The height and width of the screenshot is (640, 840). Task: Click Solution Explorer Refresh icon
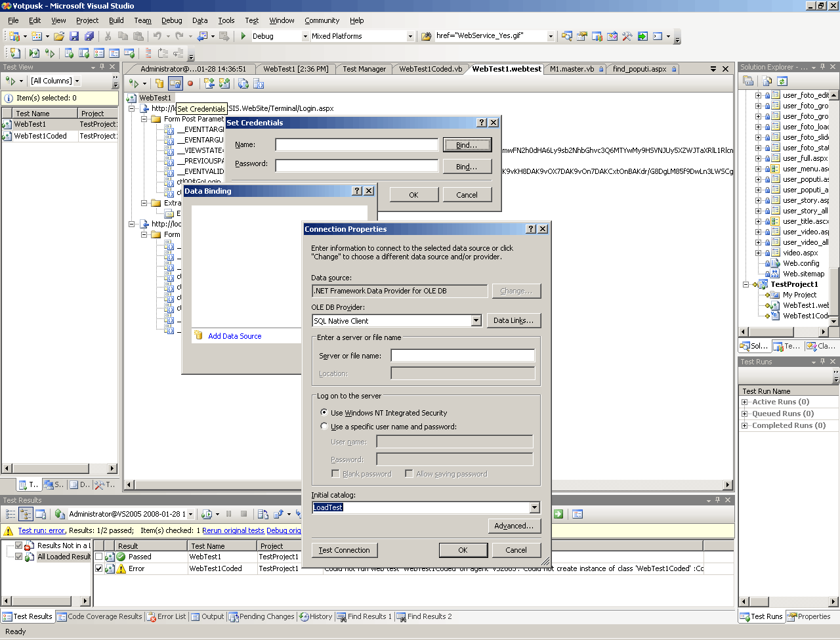tap(782, 81)
